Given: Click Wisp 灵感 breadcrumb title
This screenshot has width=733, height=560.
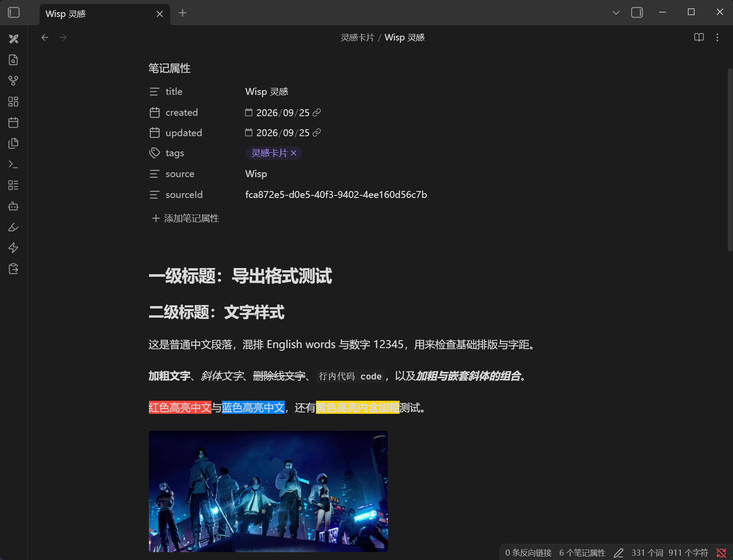Looking at the screenshot, I should pyautogui.click(x=405, y=38).
